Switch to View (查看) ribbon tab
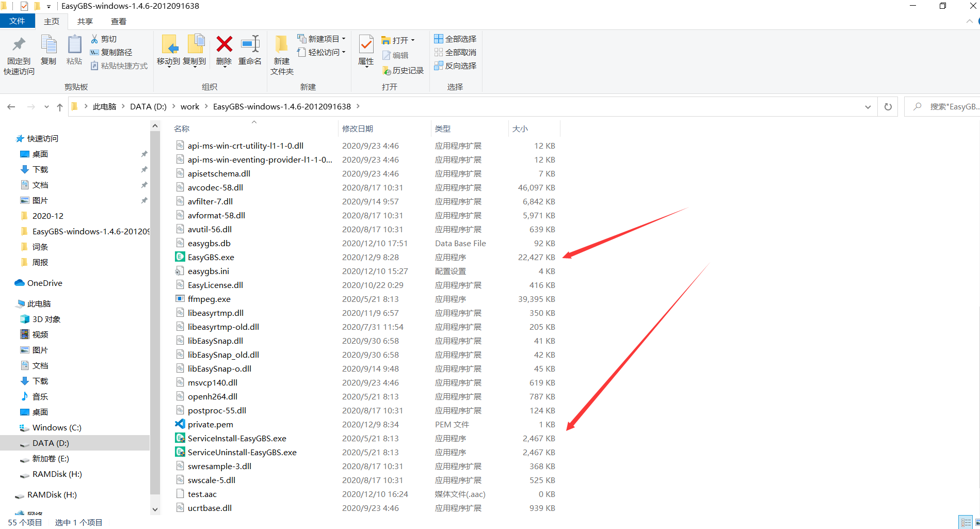The image size is (980, 529). pyautogui.click(x=119, y=21)
